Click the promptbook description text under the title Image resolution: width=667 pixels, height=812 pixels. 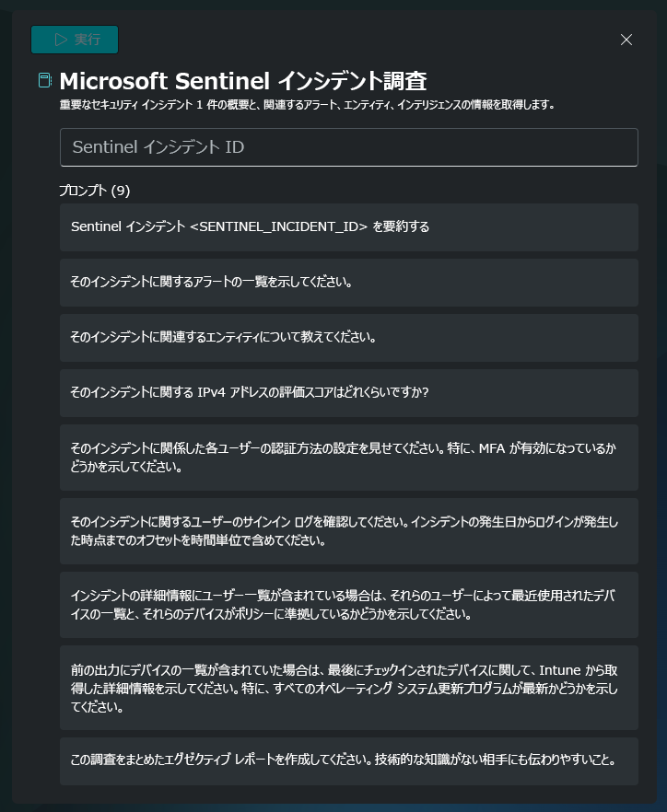[x=307, y=105]
